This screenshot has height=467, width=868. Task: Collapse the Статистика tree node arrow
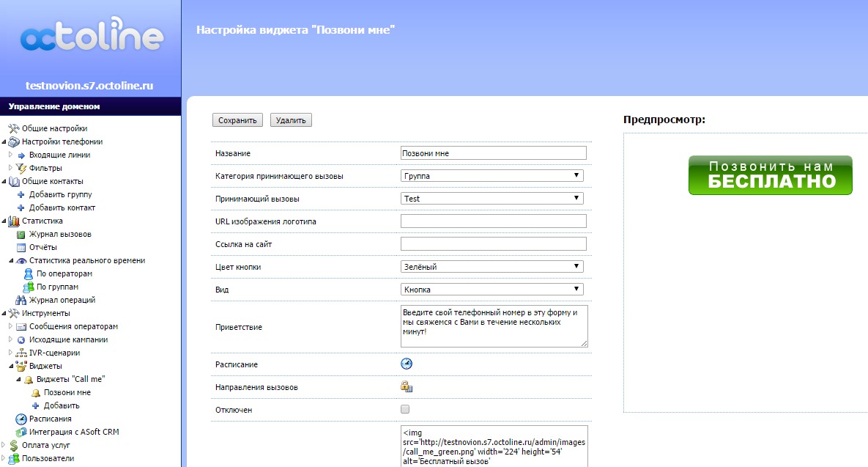tap(4, 221)
